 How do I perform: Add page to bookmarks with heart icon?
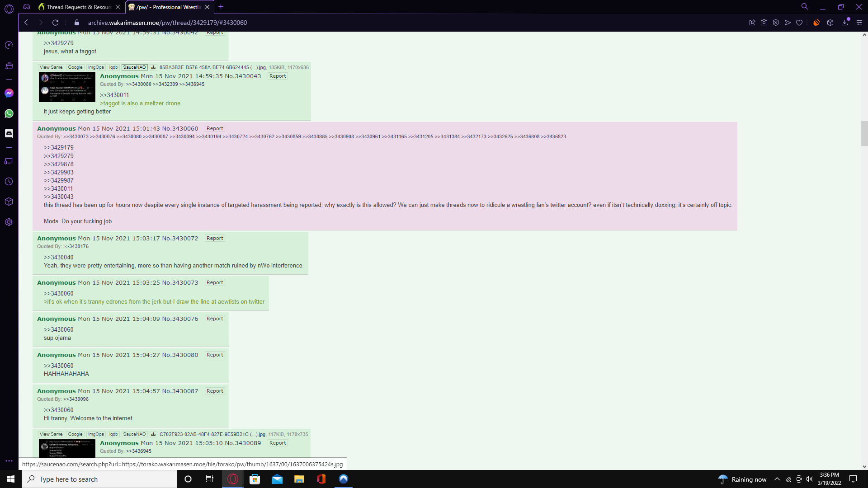click(799, 23)
